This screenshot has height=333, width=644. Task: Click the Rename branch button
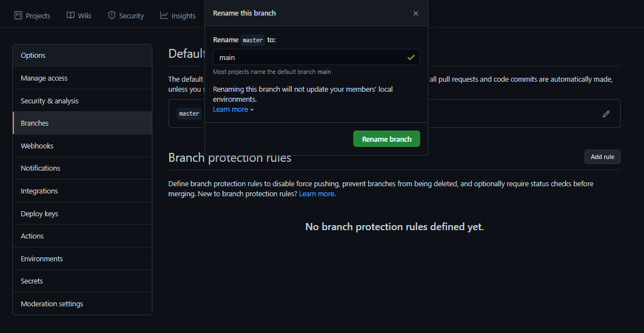387,138
